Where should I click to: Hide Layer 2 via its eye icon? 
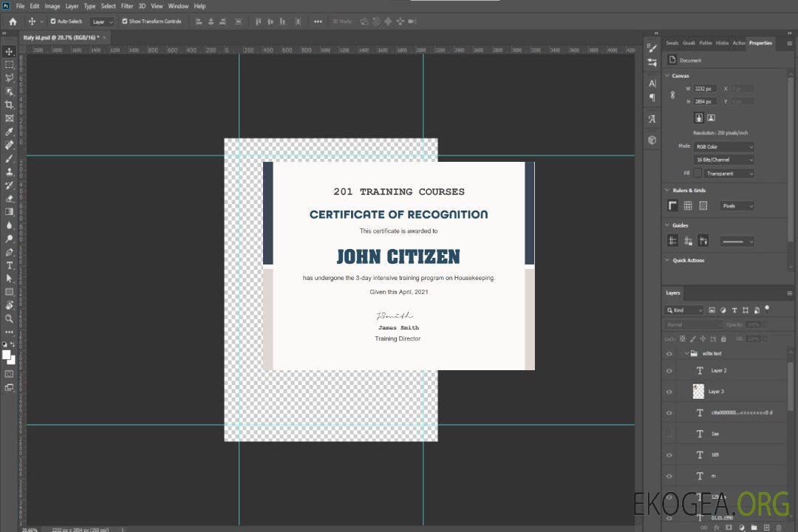tap(669, 371)
